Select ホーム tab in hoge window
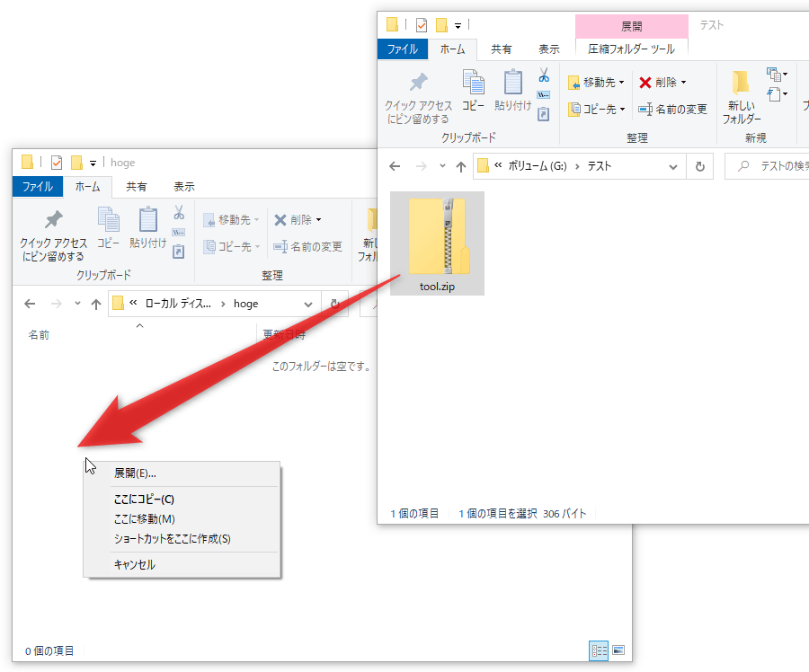The image size is (809, 672). pos(88,186)
